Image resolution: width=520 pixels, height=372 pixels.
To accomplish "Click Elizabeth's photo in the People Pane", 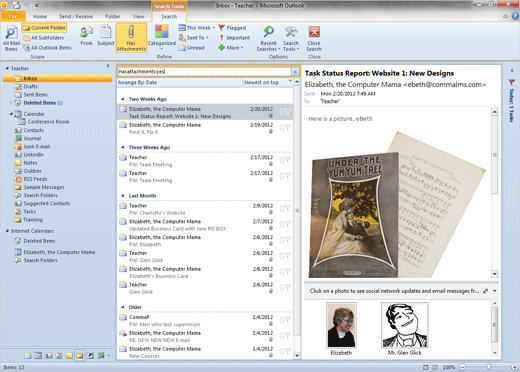I will click(341, 325).
